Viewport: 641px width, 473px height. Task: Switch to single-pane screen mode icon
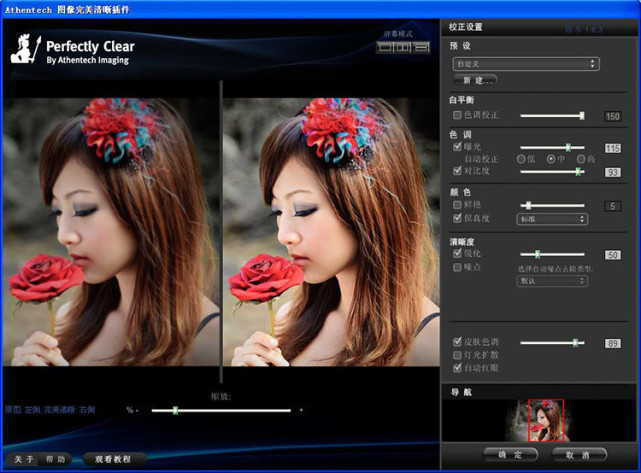[x=385, y=47]
